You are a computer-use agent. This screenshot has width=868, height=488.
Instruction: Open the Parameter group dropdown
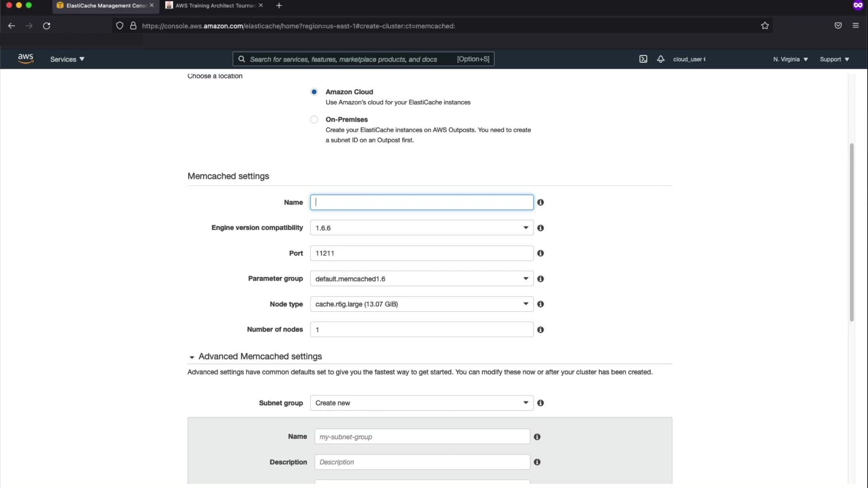pyautogui.click(x=421, y=279)
